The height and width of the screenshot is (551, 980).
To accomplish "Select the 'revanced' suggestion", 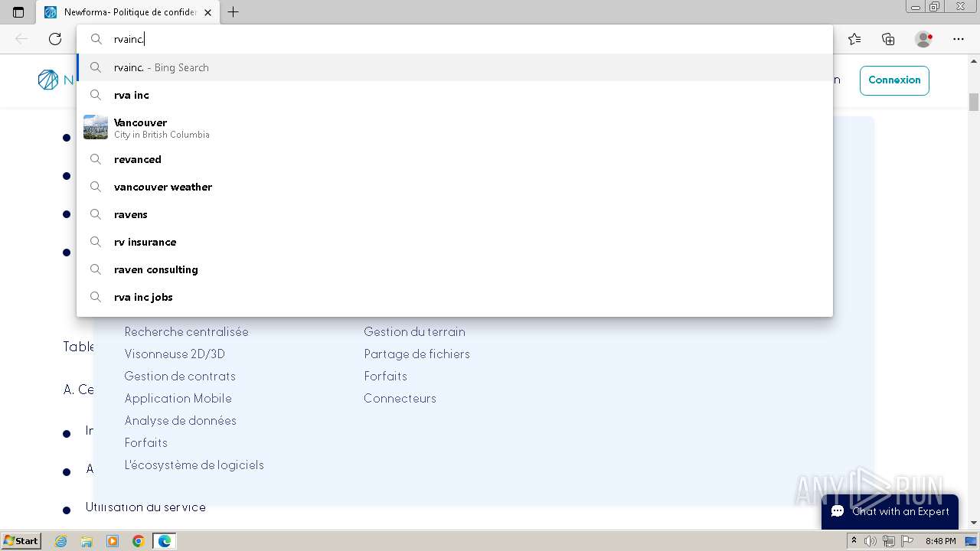I will (x=455, y=159).
